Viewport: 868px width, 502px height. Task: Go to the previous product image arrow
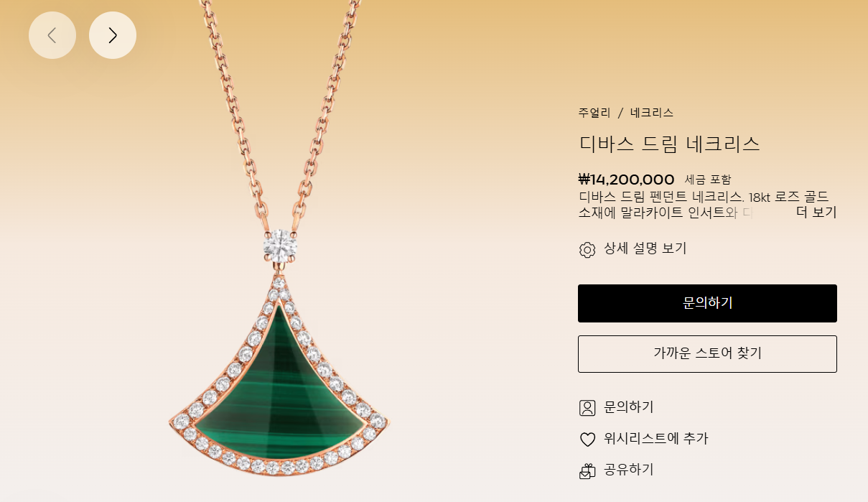[52, 35]
